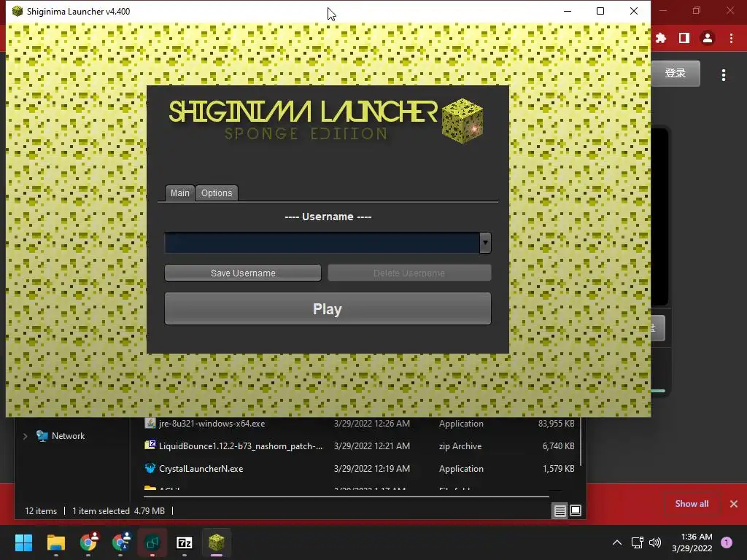Open the Windows Start menu
747x560 pixels.
click(23, 542)
